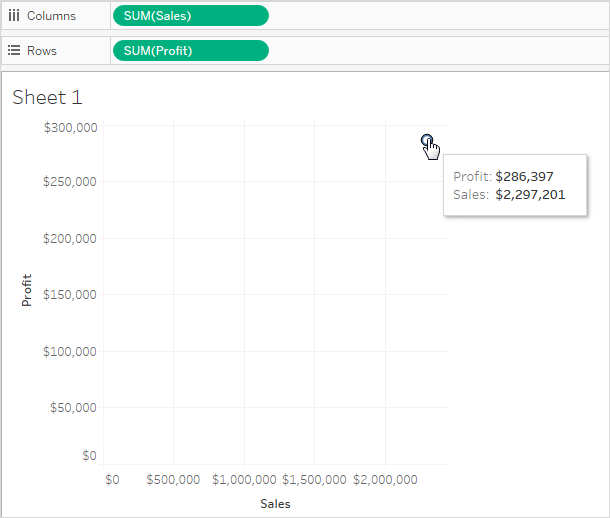This screenshot has height=518, width=610.
Task: Click the Sheet 1 title
Action: (47, 97)
